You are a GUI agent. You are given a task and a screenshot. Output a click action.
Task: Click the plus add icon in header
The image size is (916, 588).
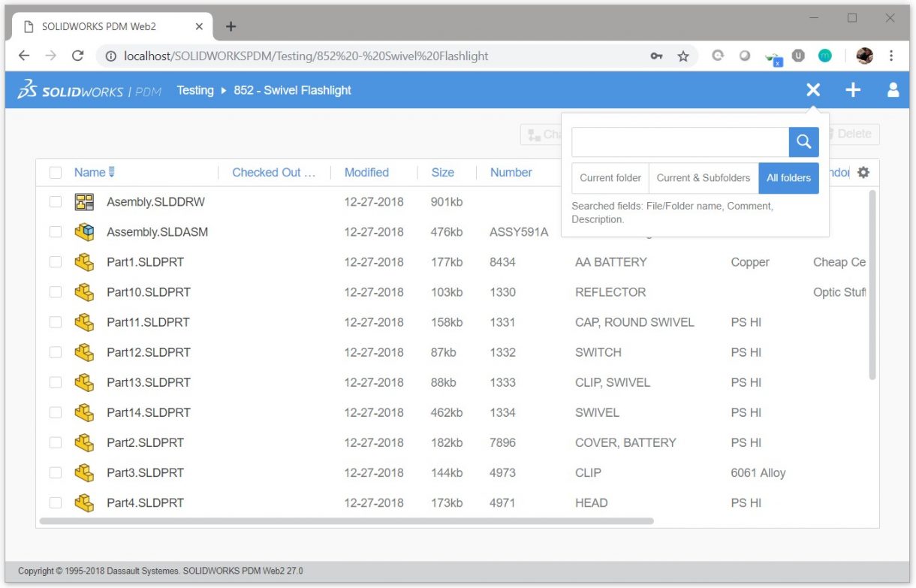point(853,90)
